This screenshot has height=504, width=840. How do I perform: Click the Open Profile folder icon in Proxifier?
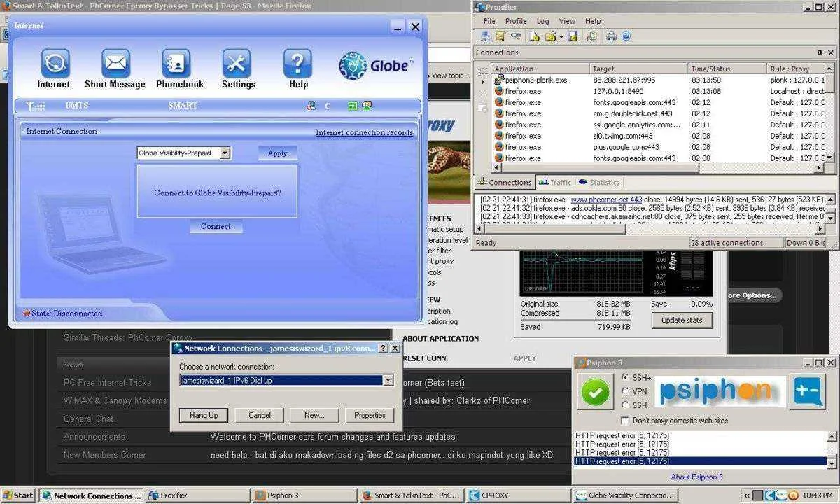click(x=550, y=36)
